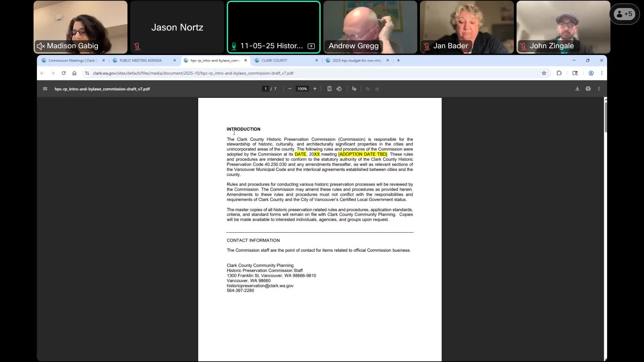Bookmark this page with the star

click(544, 73)
